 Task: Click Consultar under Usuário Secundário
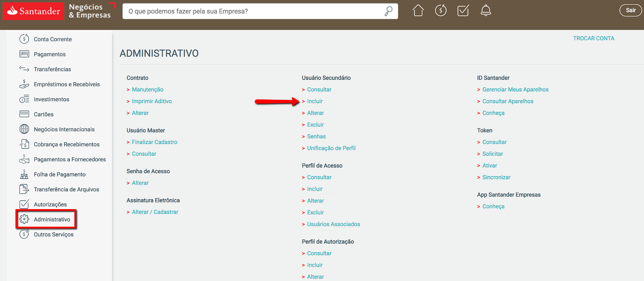[319, 89]
